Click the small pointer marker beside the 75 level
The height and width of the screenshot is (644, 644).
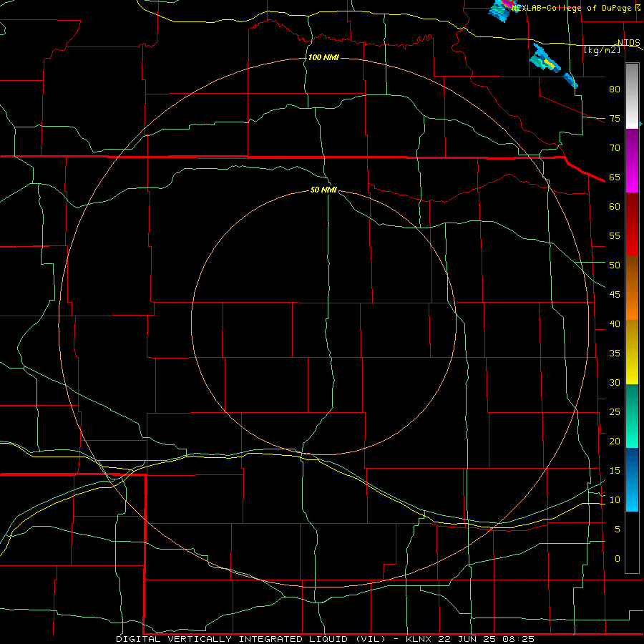(640, 124)
